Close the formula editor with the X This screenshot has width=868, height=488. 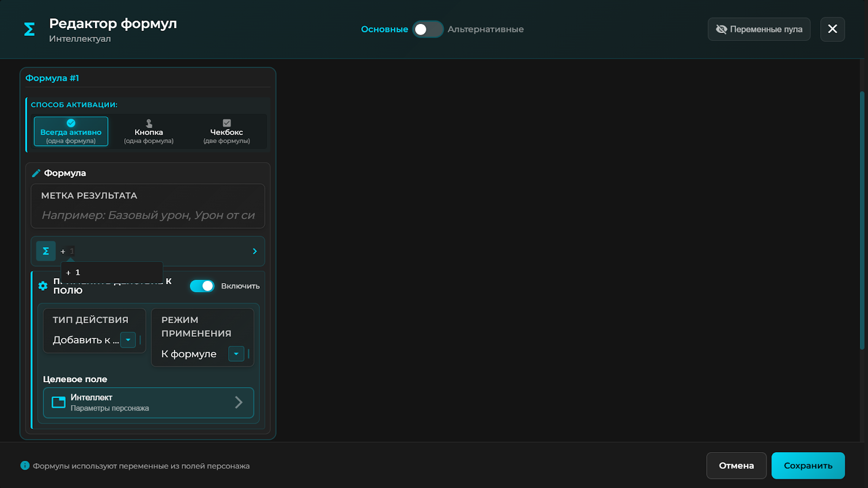[x=832, y=29]
